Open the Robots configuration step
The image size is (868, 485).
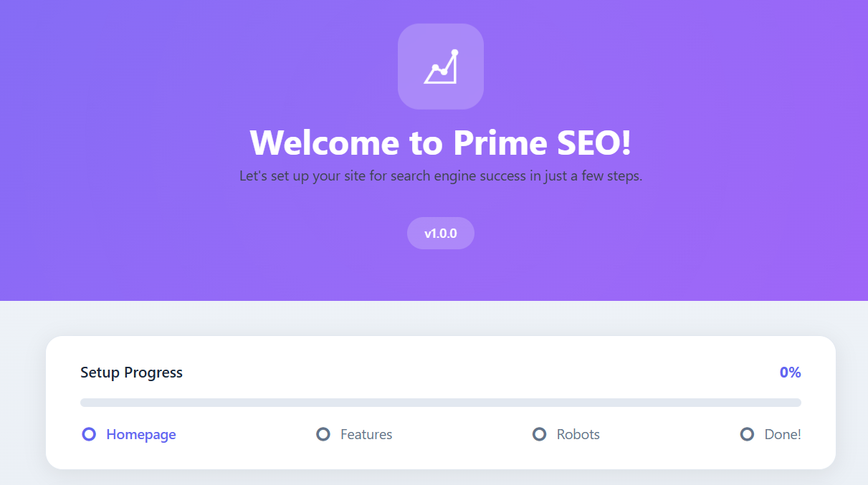[578, 434]
